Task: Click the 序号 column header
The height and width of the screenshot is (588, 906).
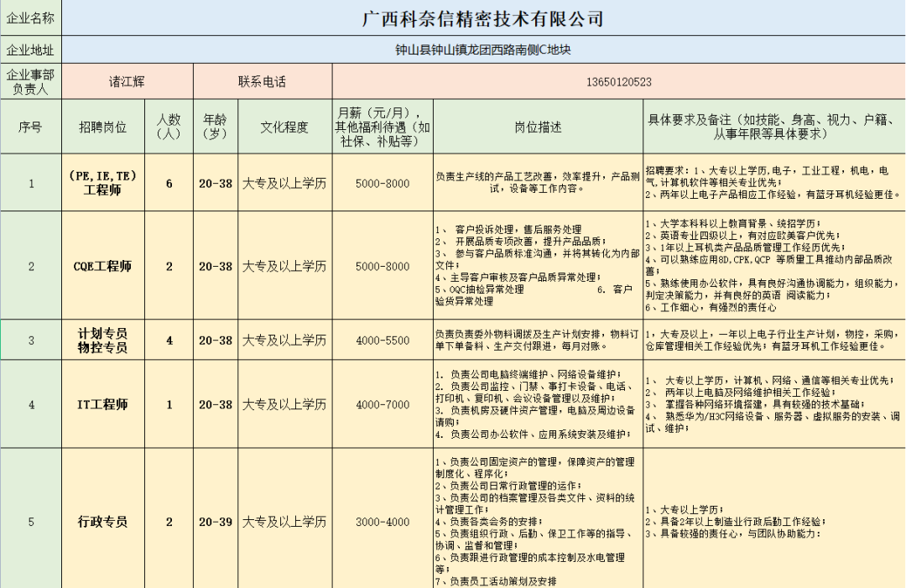Action: [31, 126]
